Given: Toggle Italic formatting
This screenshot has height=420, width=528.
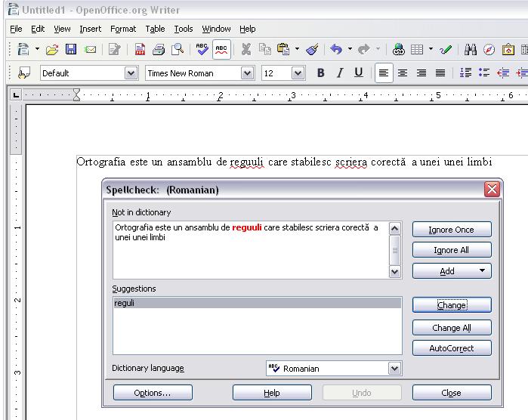Looking at the screenshot, I should (x=340, y=73).
